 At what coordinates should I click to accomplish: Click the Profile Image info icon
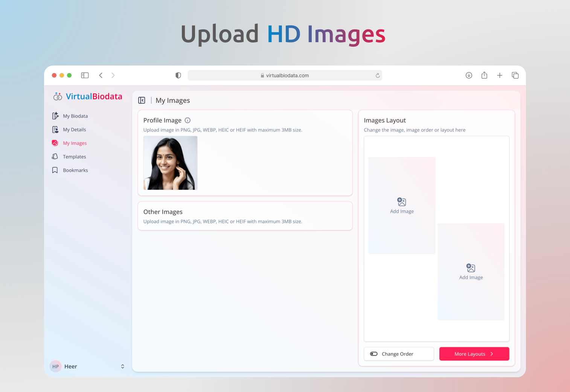pos(187,120)
